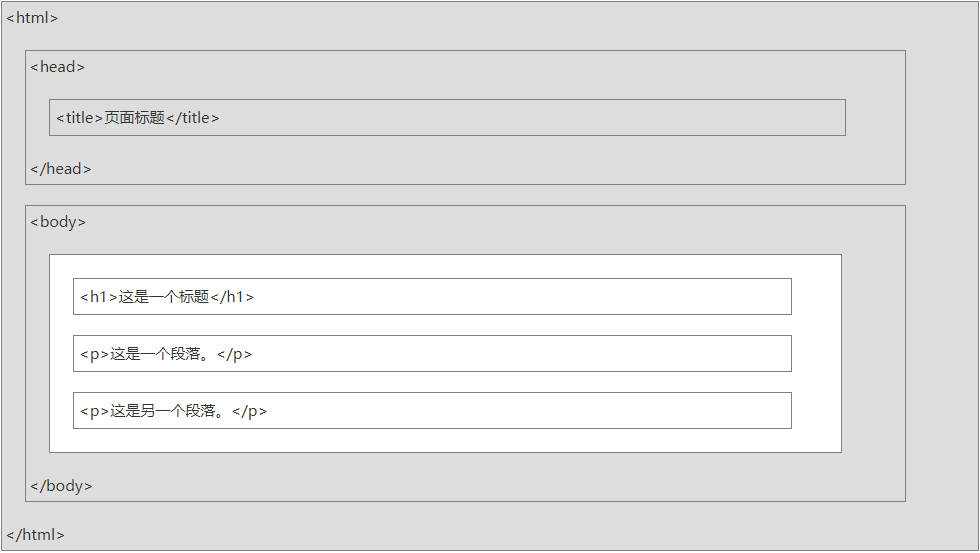Click the closing </body> tag label
The height and width of the screenshot is (553, 980).
tap(61, 486)
